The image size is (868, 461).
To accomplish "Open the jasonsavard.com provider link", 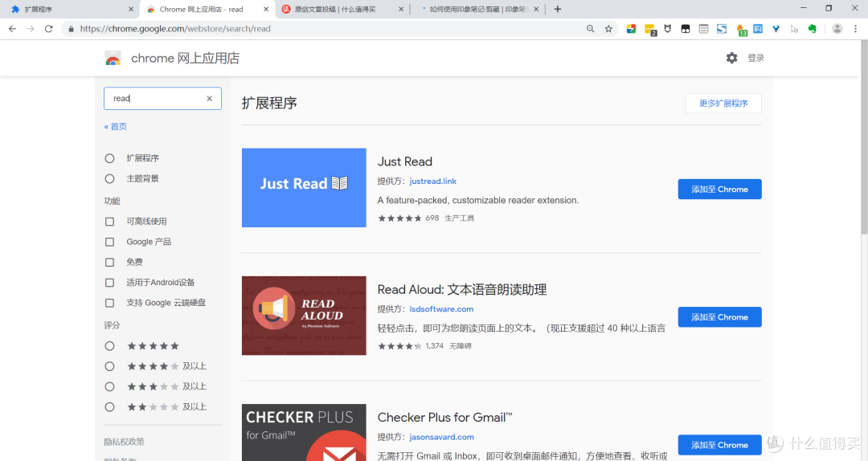I will pos(442,437).
